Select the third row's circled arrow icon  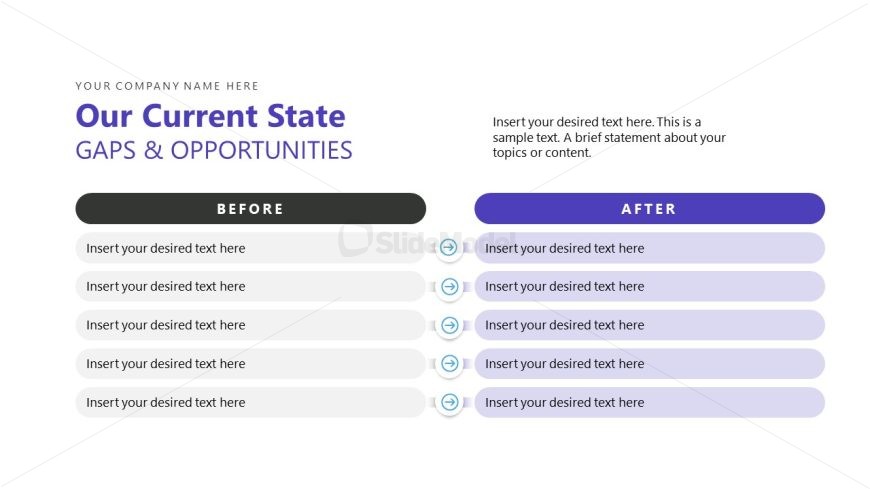tap(449, 325)
